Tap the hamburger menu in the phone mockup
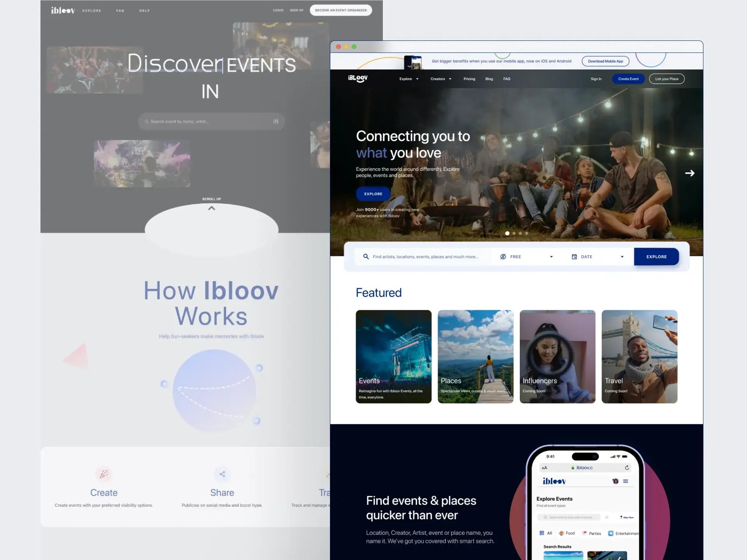 [626, 481]
